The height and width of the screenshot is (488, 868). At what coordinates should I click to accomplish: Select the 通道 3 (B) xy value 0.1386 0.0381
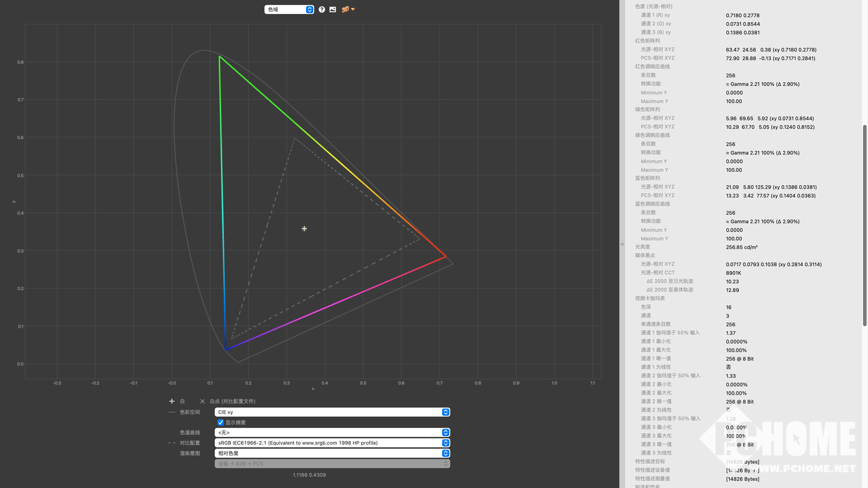743,33
